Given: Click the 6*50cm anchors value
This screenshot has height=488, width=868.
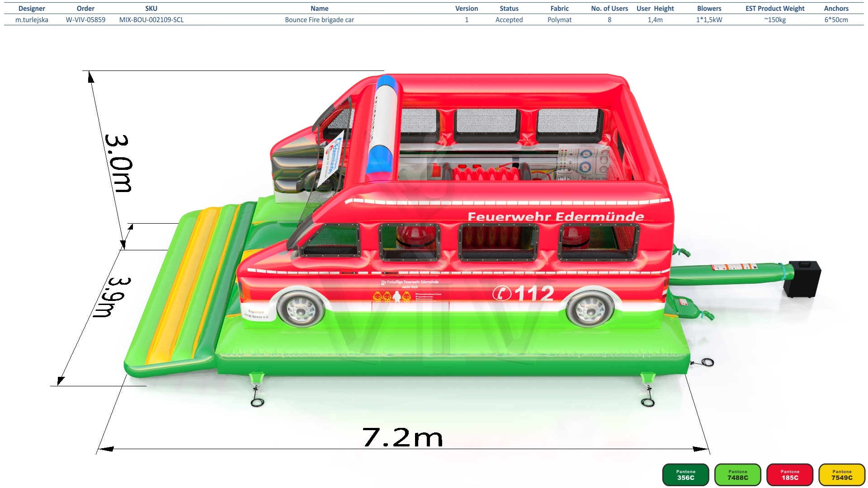Looking at the screenshot, I should pyautogui.click(x=836, y=20).
